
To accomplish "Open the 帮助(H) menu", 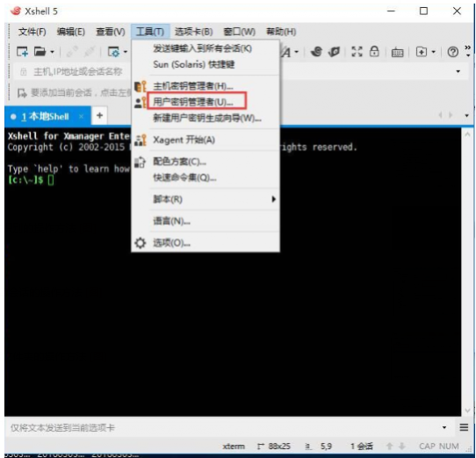I will (x=281, y=32).
